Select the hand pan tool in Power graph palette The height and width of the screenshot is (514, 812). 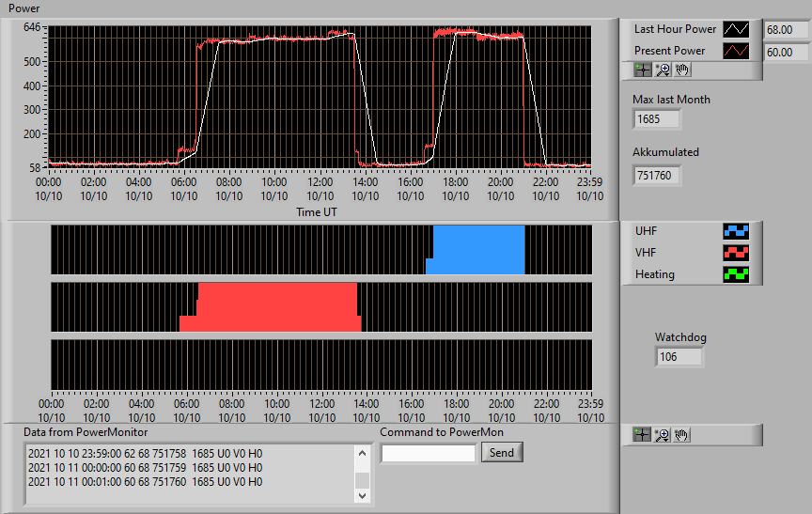(682, 70)
